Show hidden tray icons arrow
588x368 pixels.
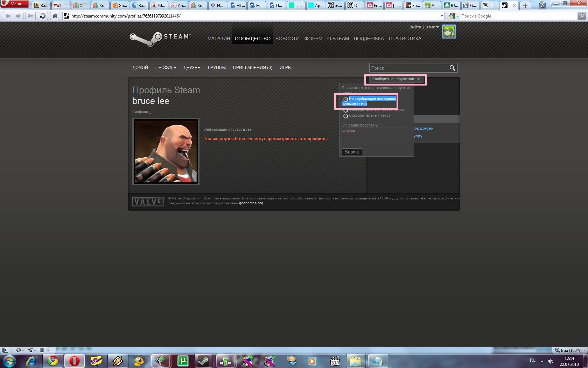pos(542,361)
